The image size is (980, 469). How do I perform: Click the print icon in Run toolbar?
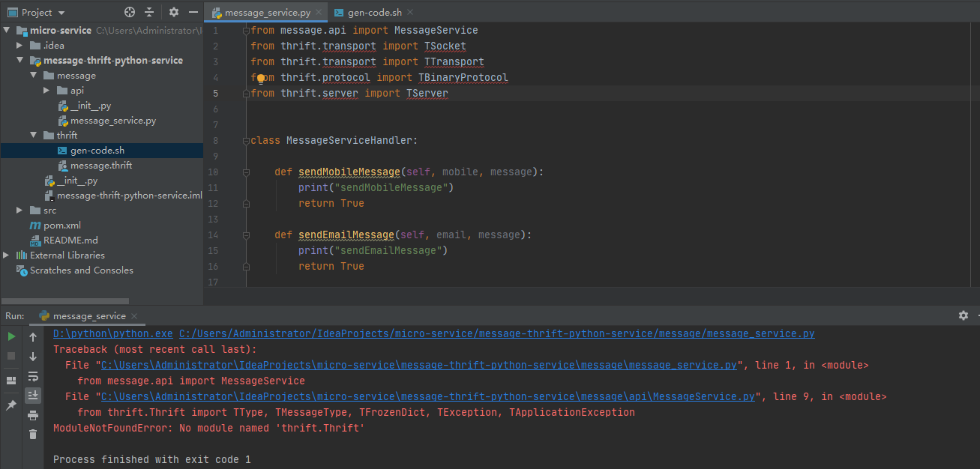click(33, 415)
